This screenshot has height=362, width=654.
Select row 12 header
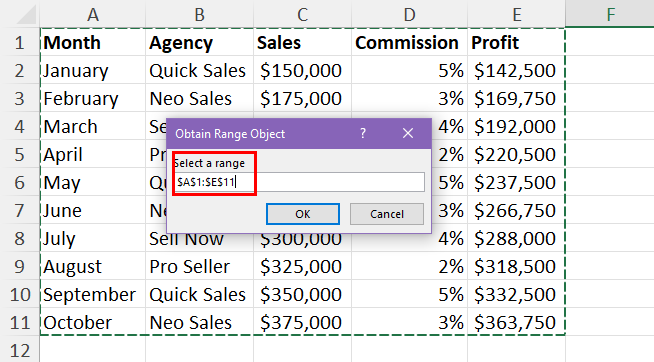coord(20,350)
